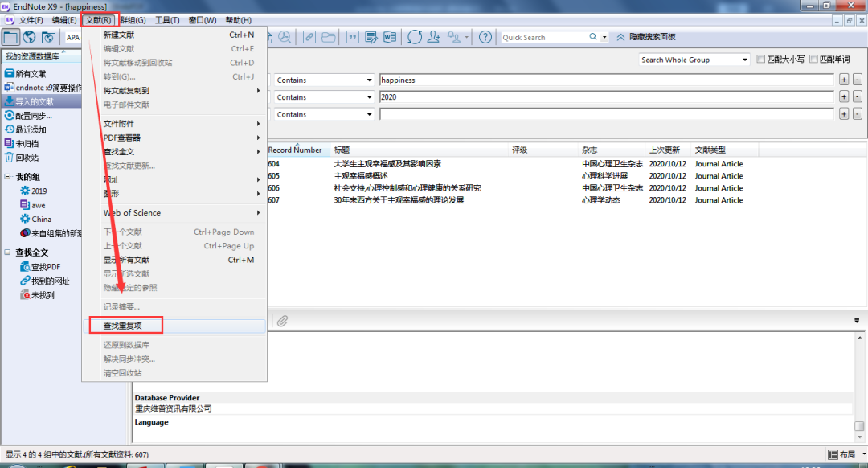Open PDF查看器 submenu
This screenshot has height=468, width=868.
(x=174, y=138)
